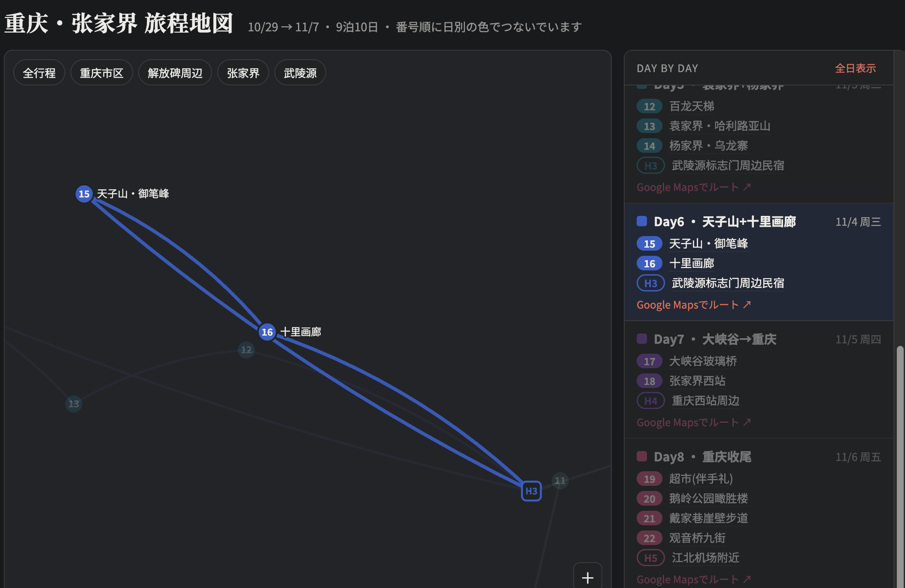The height and width of the screenshot is (588, 905).
Task: Click the Day8 maroon color swatch
Action: (642, 456)
